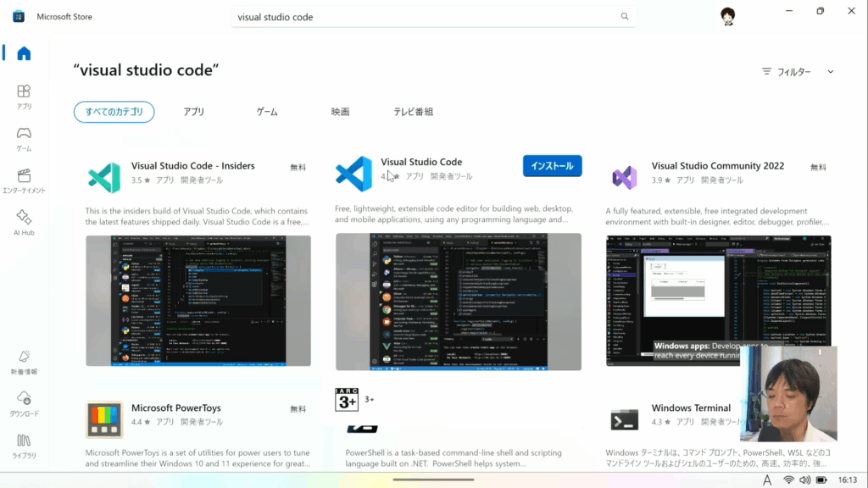Open ライブラリ (Library) in sidebar
The width and height of the screenshot is (868, 488).
24,446
